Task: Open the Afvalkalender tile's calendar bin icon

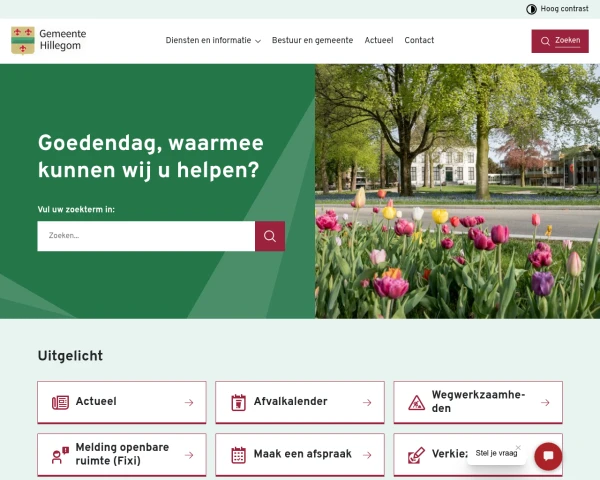Action: click(x=238, y=402)
